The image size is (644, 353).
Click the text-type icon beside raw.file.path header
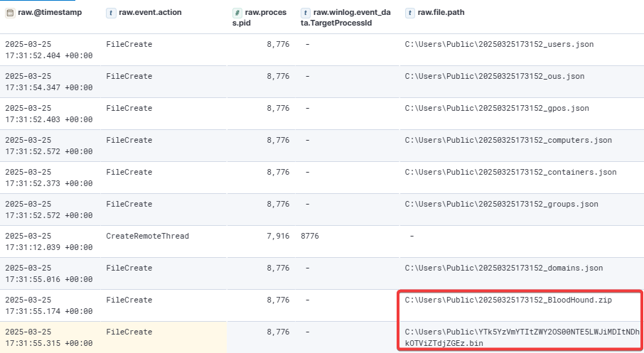(409, 13)
